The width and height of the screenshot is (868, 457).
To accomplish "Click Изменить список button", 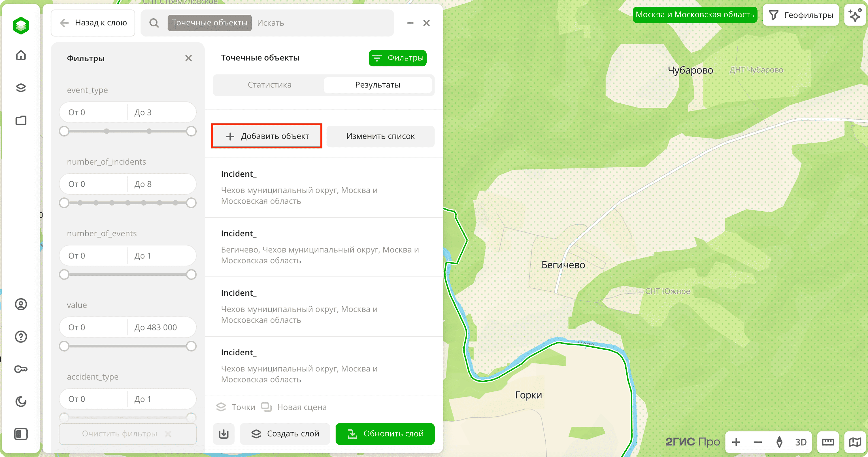I will 380,136.
